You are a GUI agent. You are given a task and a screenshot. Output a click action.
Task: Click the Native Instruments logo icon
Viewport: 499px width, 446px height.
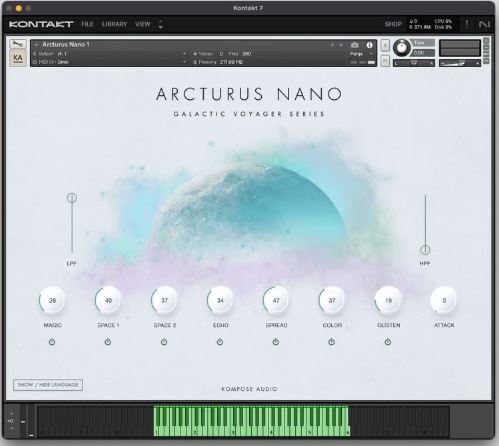pos(484,24)
